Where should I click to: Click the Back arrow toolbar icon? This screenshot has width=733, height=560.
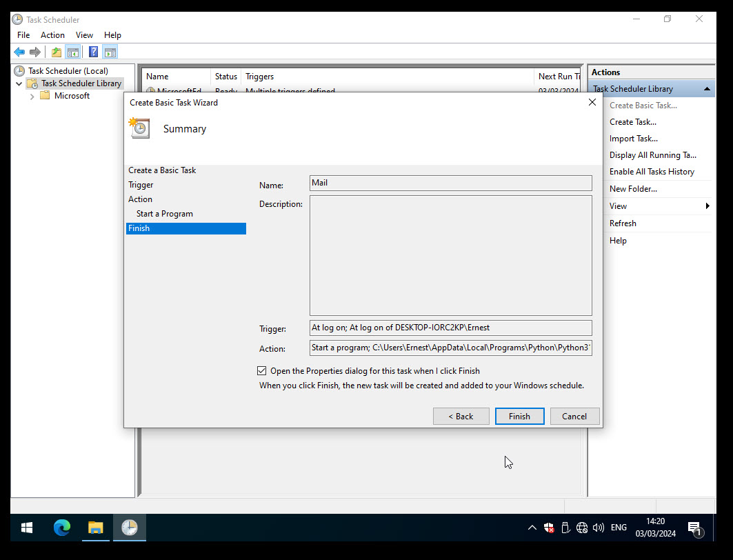(19, 52)
